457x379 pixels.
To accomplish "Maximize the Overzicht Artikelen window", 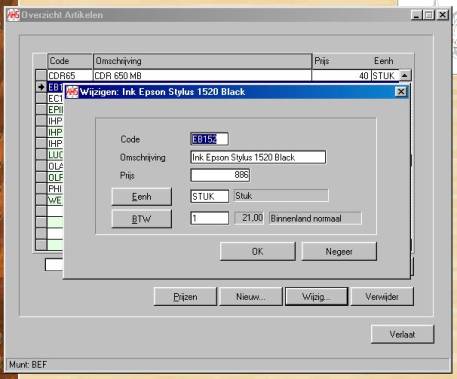I will pos(429,15).
